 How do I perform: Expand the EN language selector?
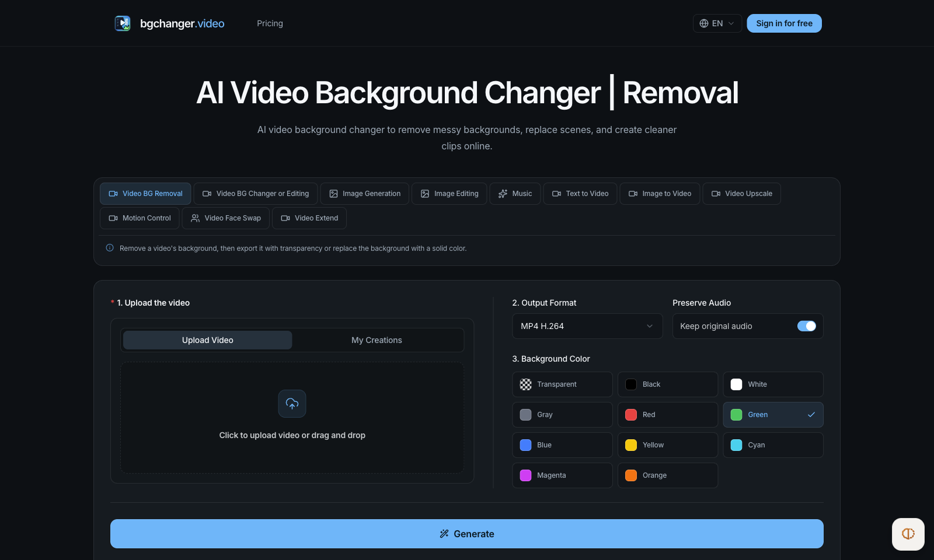click(717, 23)
